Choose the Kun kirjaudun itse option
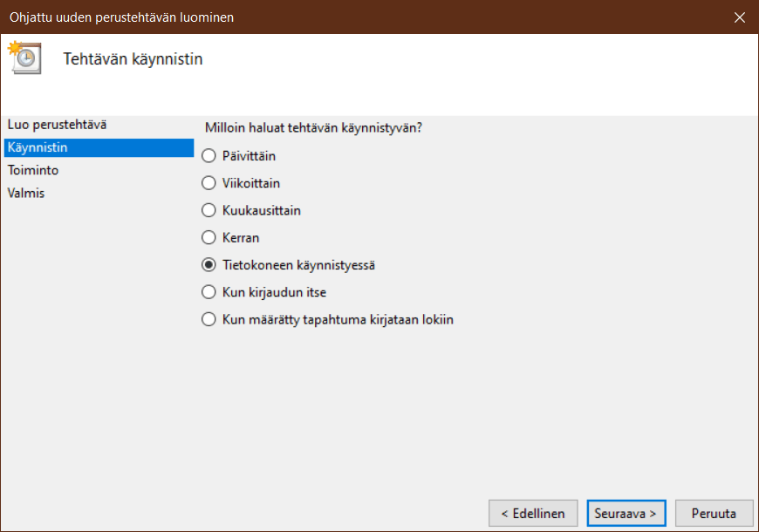Viewport: 759px width, 532px height. coord(209,292)
